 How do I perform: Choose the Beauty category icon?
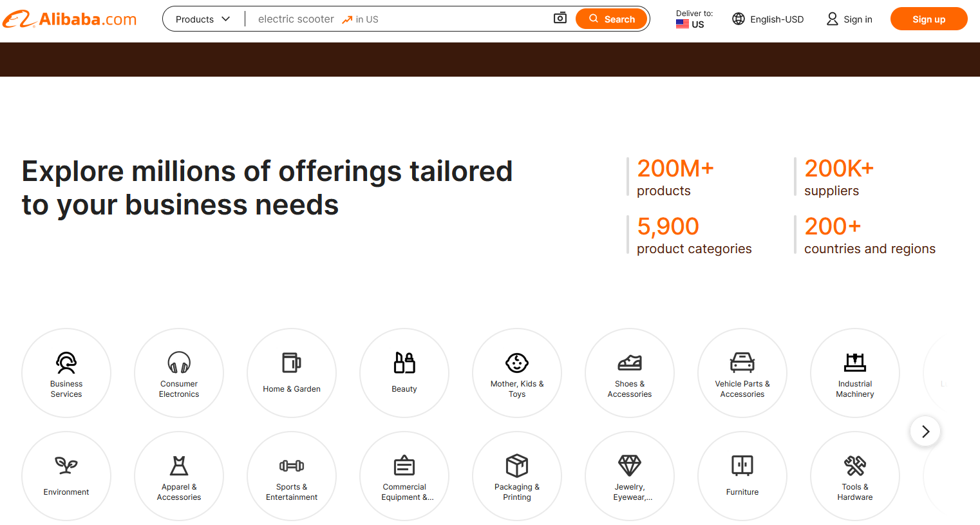(x=404, y=364)
